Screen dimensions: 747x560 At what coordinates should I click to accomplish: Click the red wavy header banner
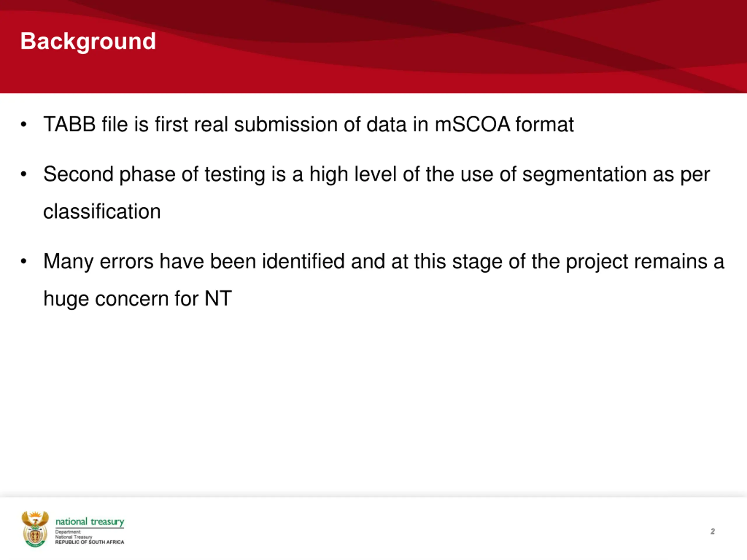click(373, 47)
